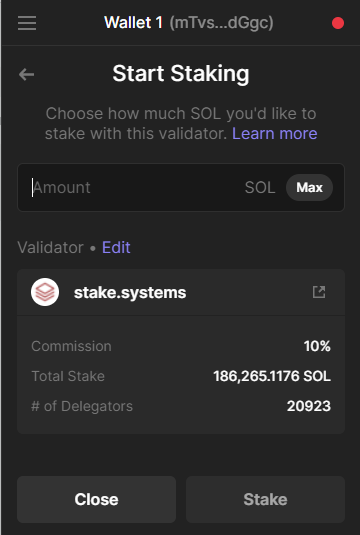Click the number of Delegators value 20923

point(309,406)
